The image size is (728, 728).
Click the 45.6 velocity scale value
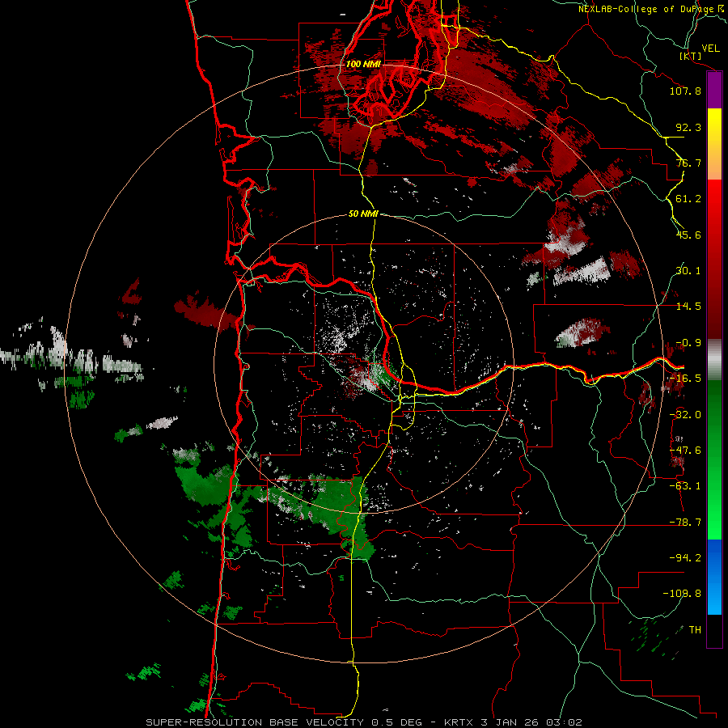(x=688, y=235)
